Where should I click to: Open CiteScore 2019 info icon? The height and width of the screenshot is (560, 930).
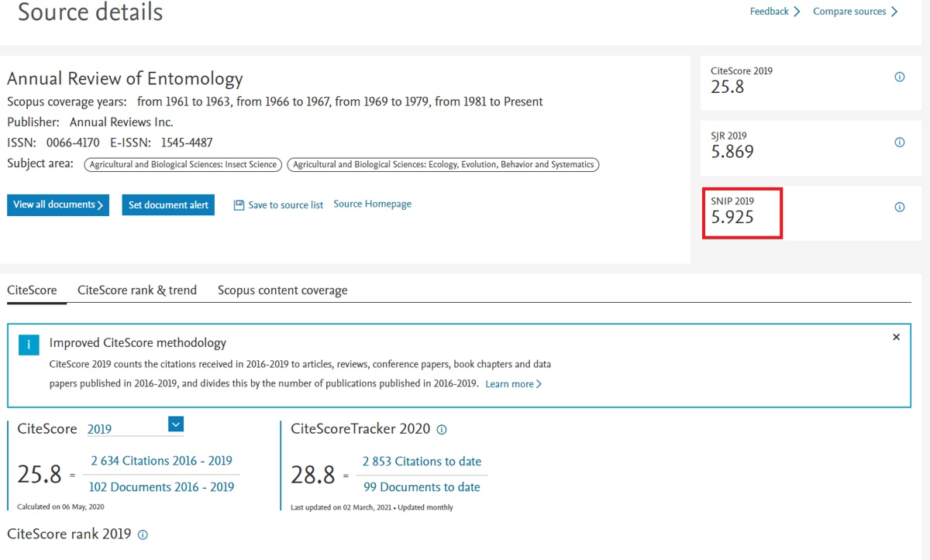[x=900, y=77]
